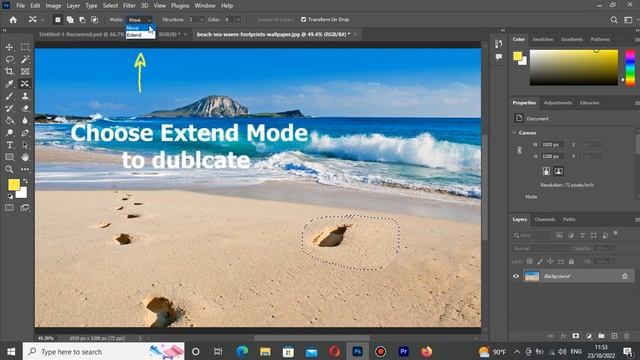The image size is (640, 360).
Task: Create new group folder in Layers panel
Action: [601, 336]
